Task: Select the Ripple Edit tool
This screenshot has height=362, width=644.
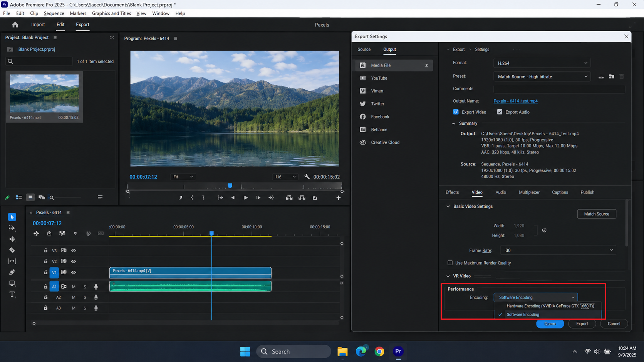Action: pyautogui.click(x=12, y=239)
